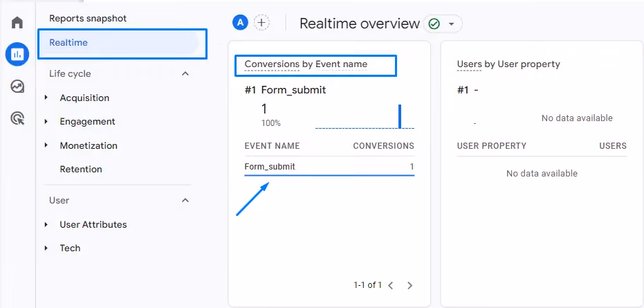Click the Form_submit table row

[329, 167]
